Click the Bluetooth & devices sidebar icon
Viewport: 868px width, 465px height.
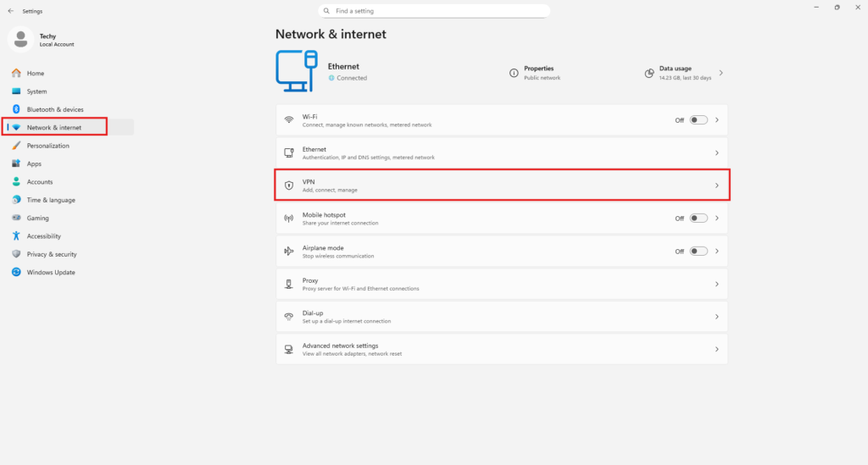(x=16, y=109)
